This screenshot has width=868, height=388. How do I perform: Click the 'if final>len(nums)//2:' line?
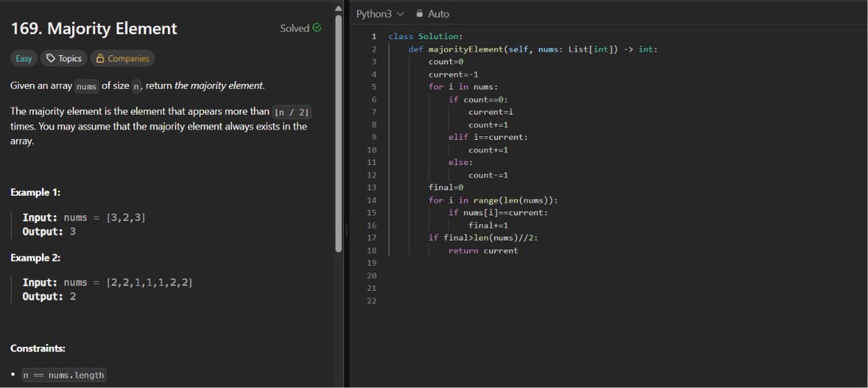(x=483, y=238)
